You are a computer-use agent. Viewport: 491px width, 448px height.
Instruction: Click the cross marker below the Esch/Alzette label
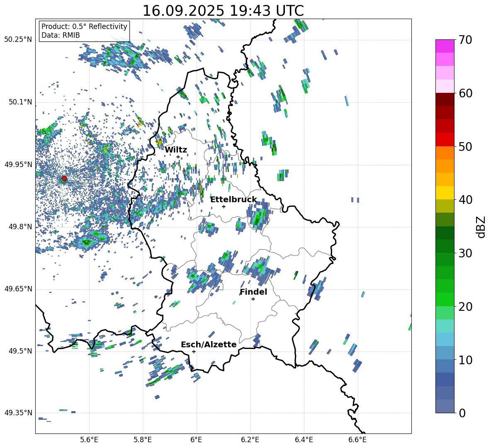point(194,351)
